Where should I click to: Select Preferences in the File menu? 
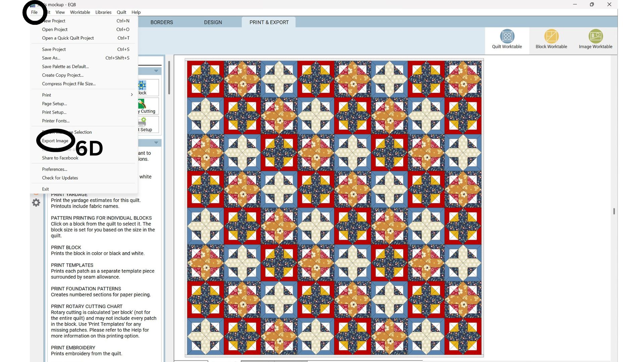[x=54, y=169]
